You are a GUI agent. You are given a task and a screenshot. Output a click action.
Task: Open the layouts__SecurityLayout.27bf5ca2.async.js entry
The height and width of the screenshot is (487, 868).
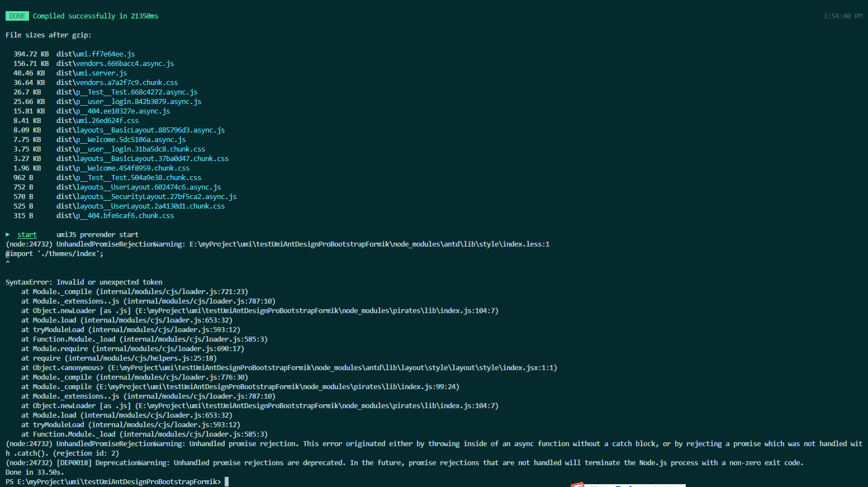[146, 196]
